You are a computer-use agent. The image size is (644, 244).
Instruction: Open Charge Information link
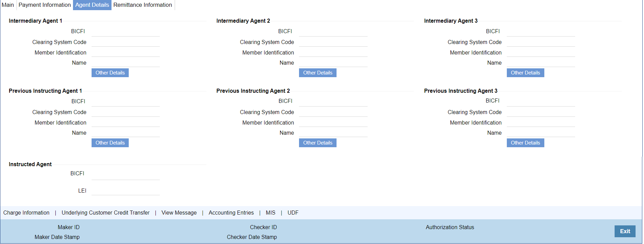pos(26,213)
